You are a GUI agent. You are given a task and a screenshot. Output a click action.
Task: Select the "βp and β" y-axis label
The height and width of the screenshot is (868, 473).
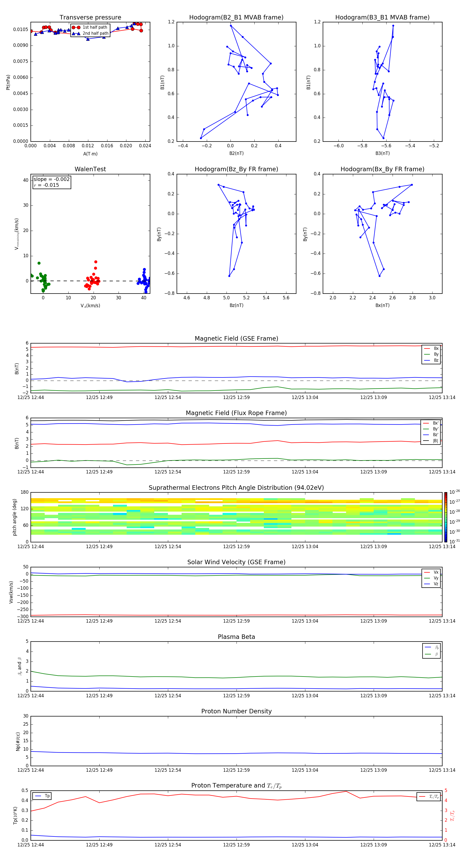point(19,667)
